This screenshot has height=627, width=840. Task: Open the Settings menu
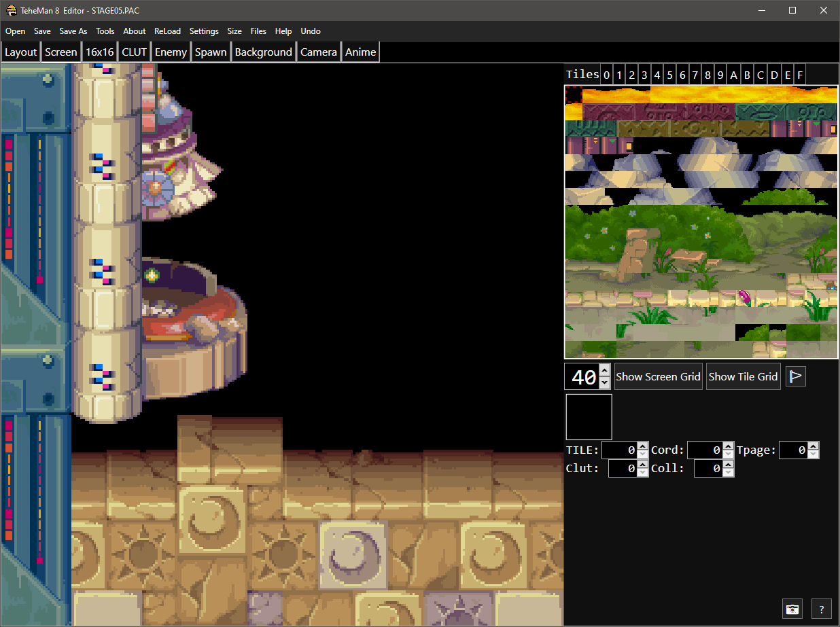click(204, 31)
